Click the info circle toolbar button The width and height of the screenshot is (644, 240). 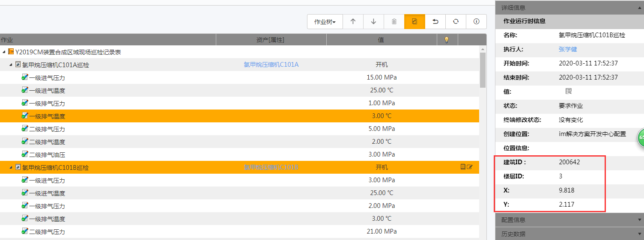tap(476, 22)
